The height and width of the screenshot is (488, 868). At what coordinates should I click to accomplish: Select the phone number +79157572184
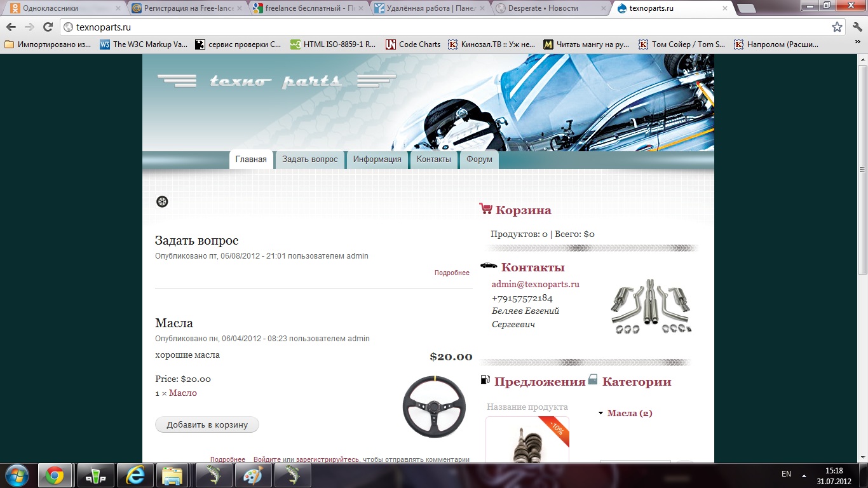(x=522, y=298)
